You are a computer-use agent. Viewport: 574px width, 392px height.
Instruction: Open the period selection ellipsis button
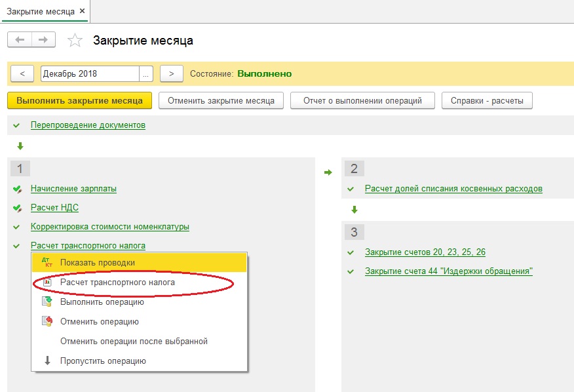146,74
